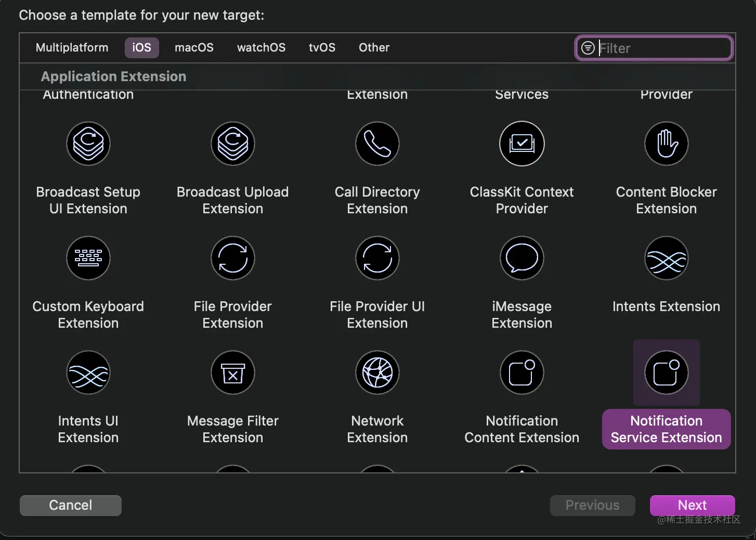Click the Notification Service Extension icon
The width and height of the screenshot is (756, 540).
click(667, 372)
